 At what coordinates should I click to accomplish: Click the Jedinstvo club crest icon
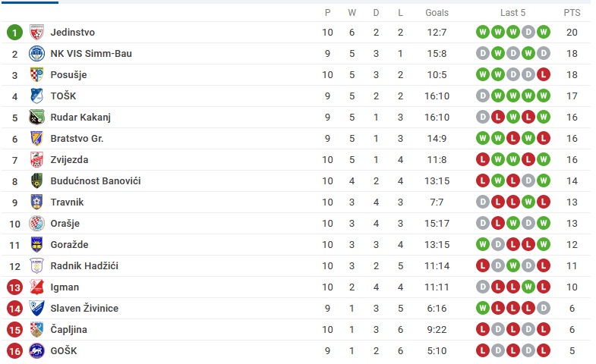click(37, 33)
